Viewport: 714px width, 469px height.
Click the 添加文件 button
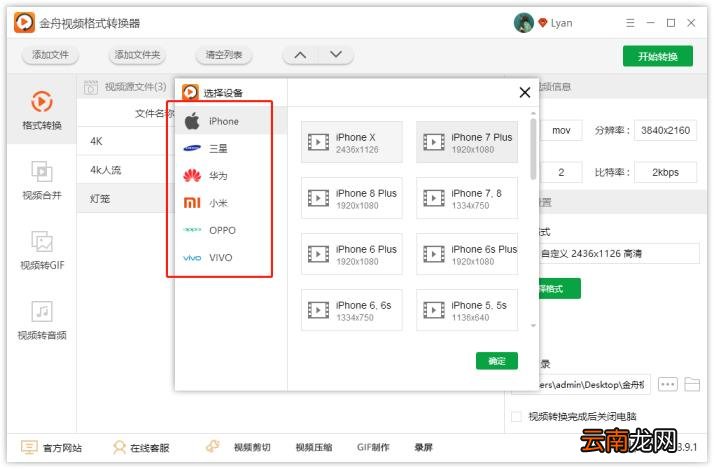tap(50, 55)
